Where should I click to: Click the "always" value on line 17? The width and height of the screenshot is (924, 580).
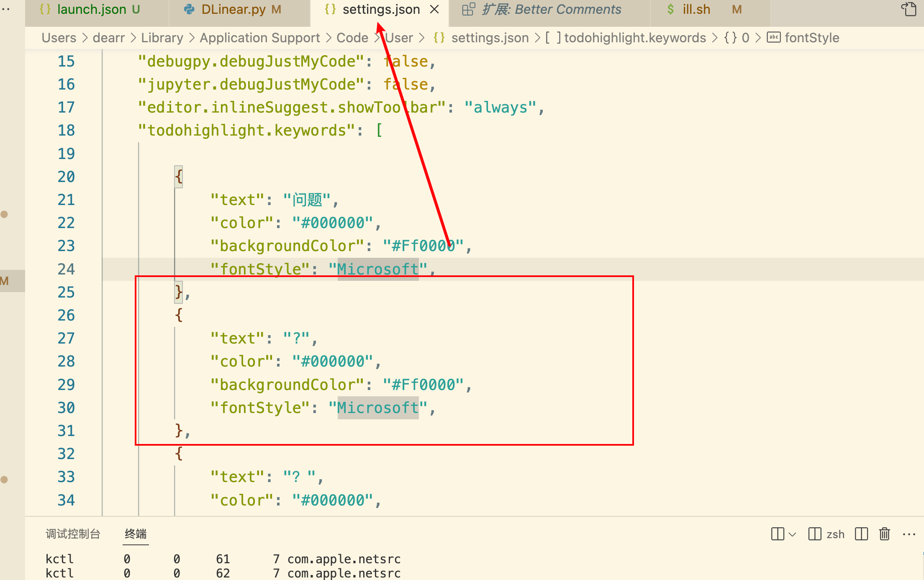tap(500, 108)
